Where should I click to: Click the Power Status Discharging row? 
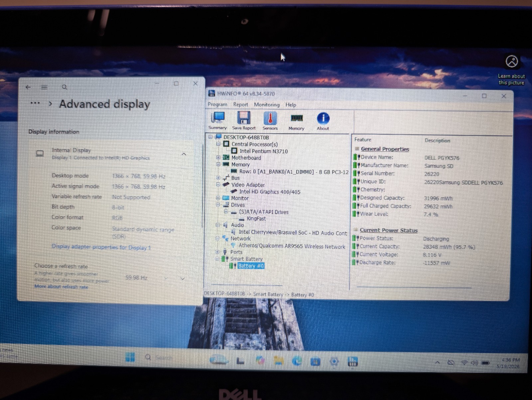(401, 239)
